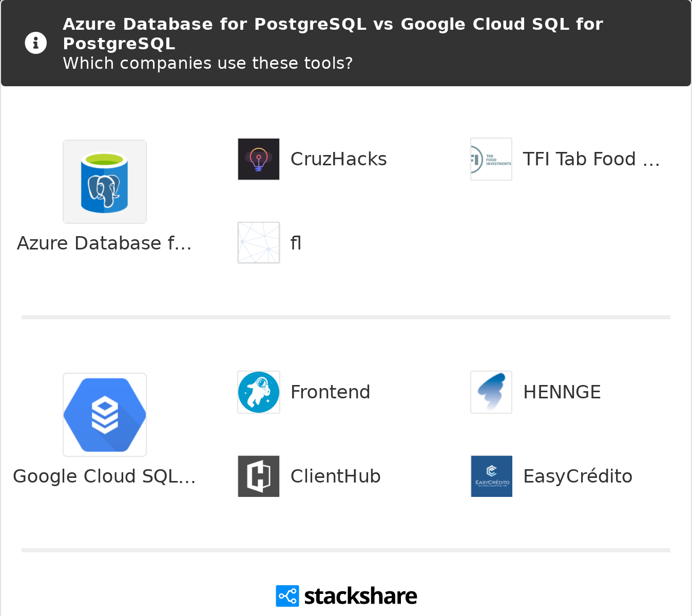This screenshot has height=616, width=692.
Task: Click the Google Cloud SQL tool name
Action: pos(104,476)
